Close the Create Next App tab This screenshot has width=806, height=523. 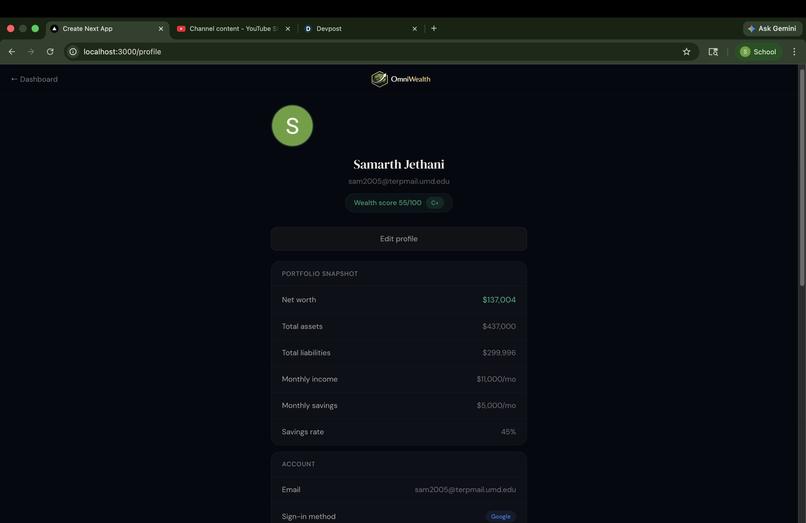click(161, 29)
